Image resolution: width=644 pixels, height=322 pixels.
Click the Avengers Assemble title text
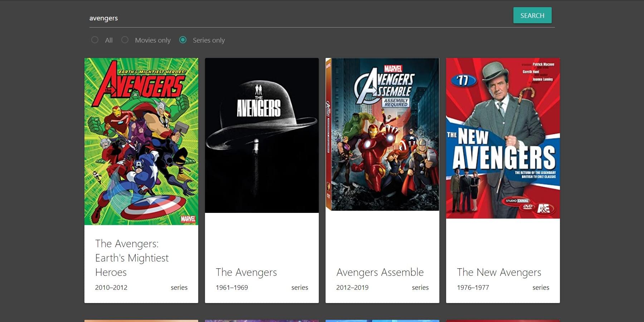coord(380,272)
